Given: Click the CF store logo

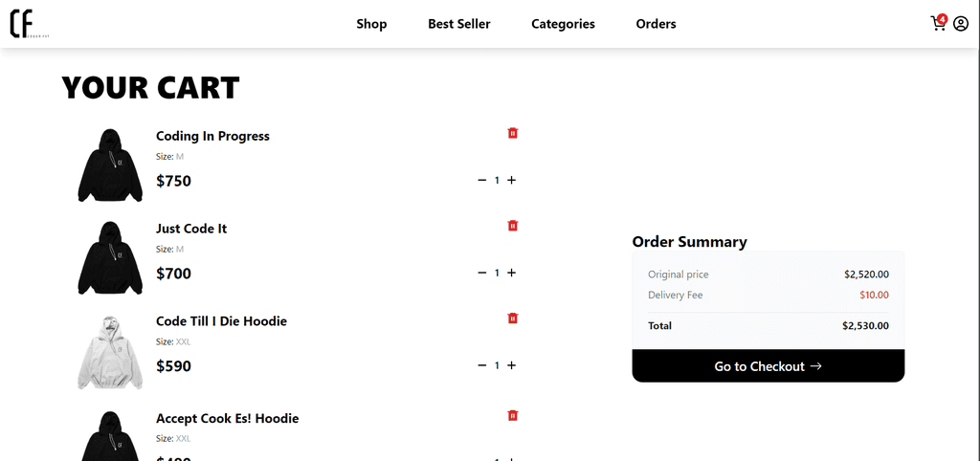Looking at the screenshot, I should (x=29, y=24).
